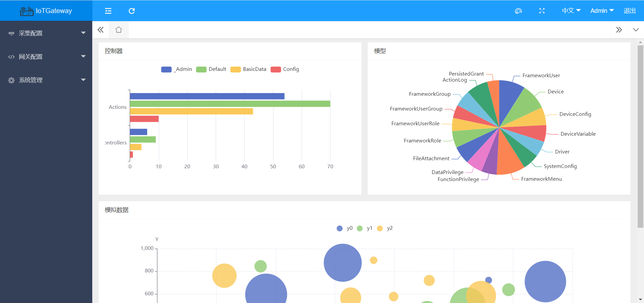Screen dimensions: 644x303
Task: Click the IoTGateway brand title
Action: pyautogui.click(x=54, y=11)
